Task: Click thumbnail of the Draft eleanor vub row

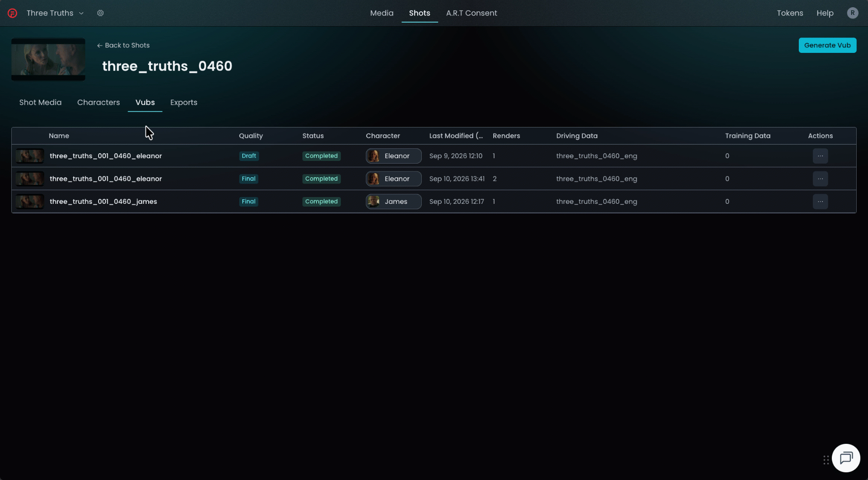Action: (x=30, y=156)
